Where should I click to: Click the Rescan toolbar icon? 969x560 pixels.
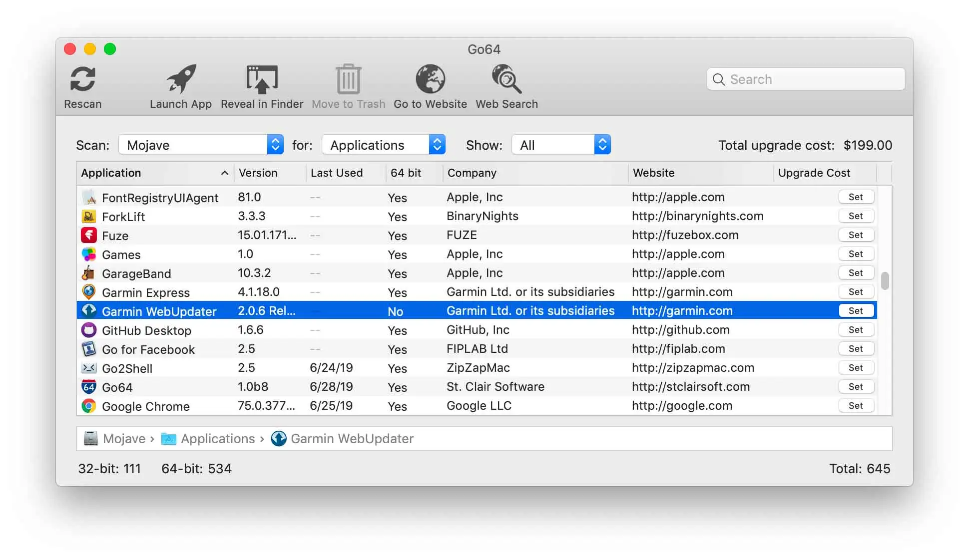[82, 79]
